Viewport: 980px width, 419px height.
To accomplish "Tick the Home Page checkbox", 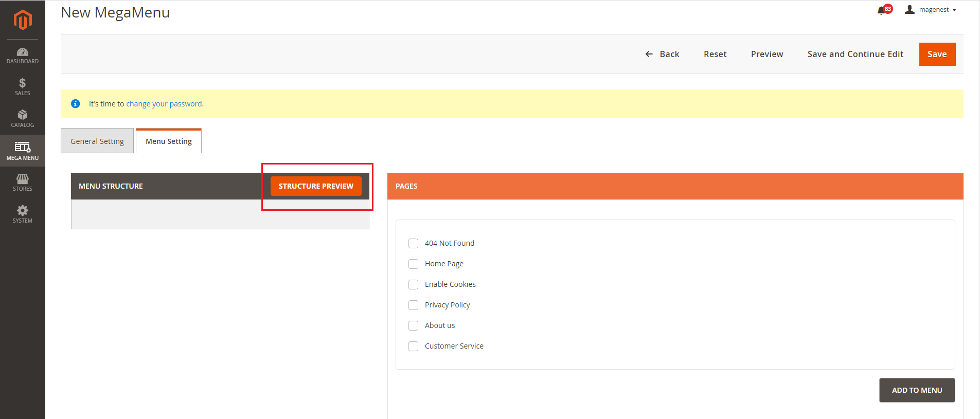I will tap(413, 264).
